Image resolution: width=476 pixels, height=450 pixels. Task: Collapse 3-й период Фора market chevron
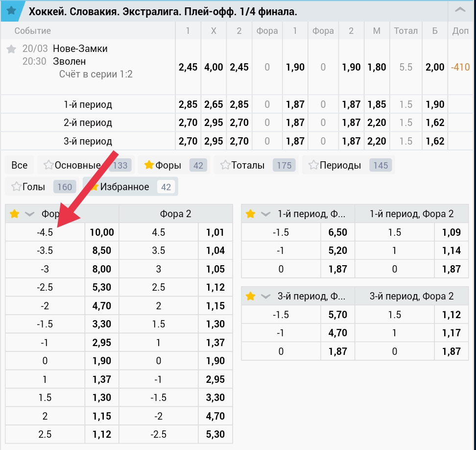pyautogui.click(x=265, y=296)
